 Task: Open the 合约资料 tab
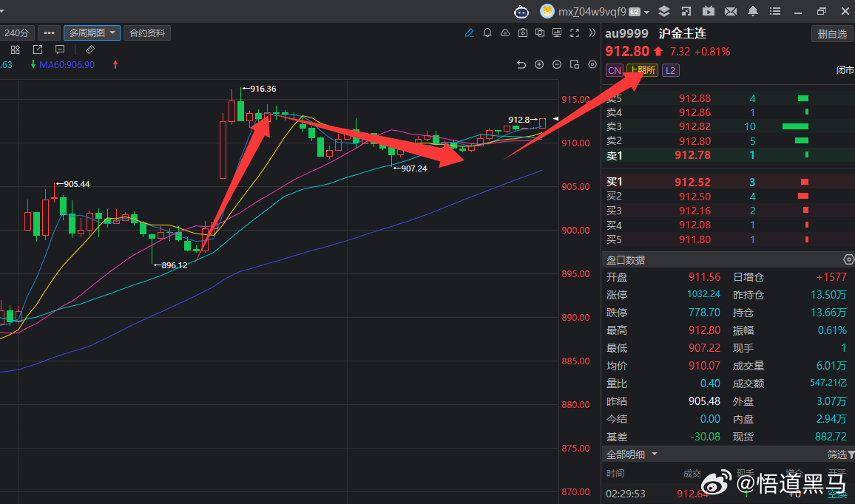click(x=147, y=33)
